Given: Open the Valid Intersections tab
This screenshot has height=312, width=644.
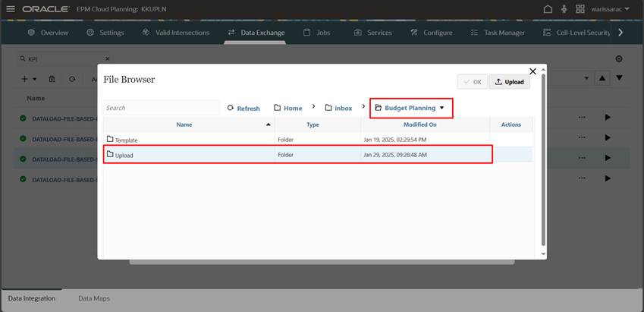Looking at the screenshot, I should click(x=175, y=33).
